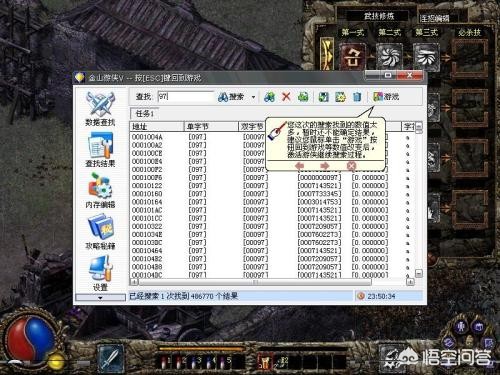Viewport: 500px width, 375px height.
Task: Close the tooltip with its X icon
Action: pos(351,166)
